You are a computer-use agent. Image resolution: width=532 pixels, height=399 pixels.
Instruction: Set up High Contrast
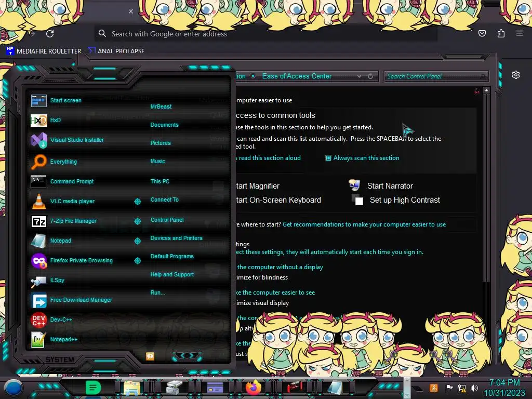pos(405,200)
